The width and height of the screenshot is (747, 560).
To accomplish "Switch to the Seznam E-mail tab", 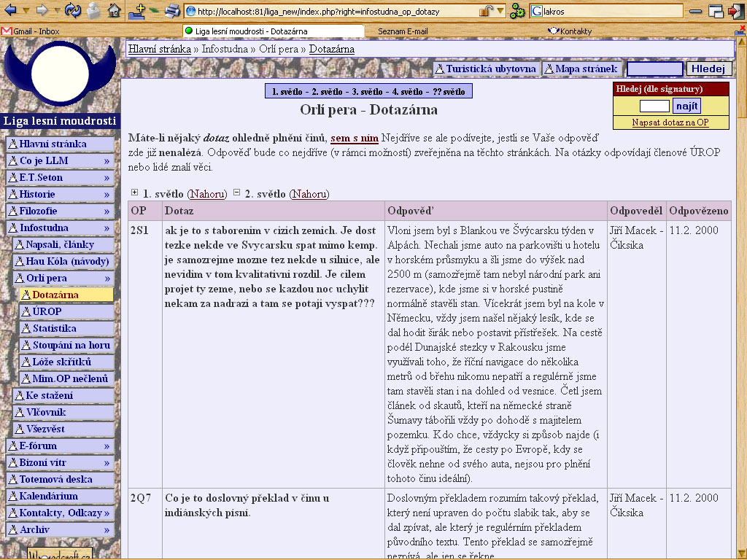I will click(403, 31).
